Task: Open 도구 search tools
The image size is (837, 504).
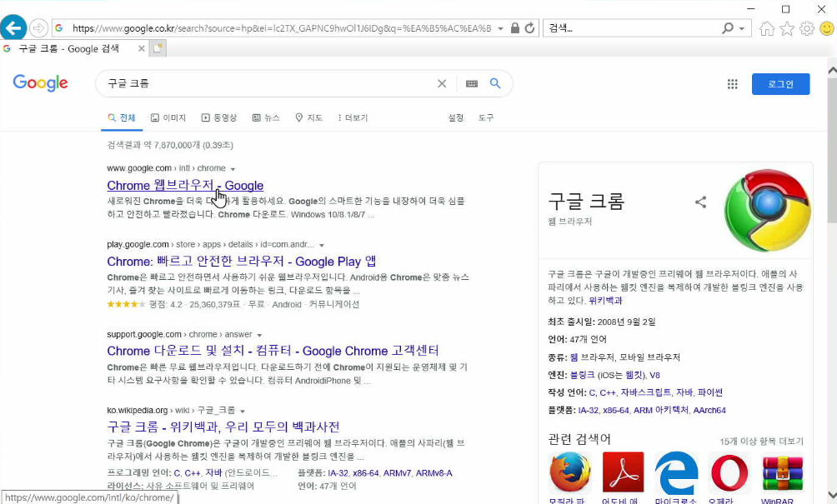Action: pos(486,117)
